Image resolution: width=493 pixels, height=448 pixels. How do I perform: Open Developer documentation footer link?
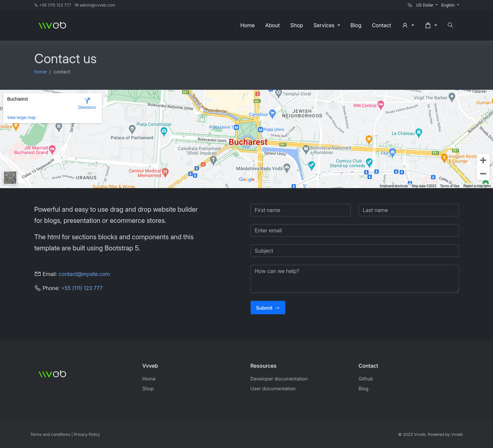(x=279, y=379)
